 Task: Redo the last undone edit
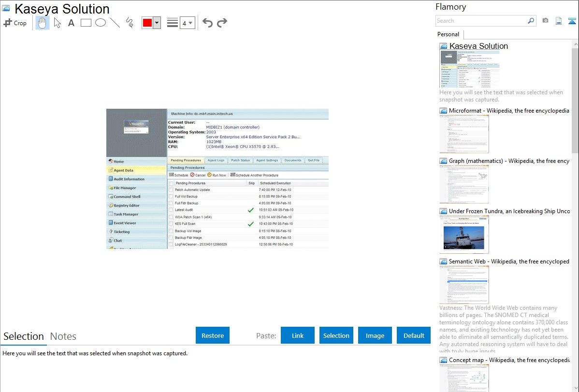(222, 23)
